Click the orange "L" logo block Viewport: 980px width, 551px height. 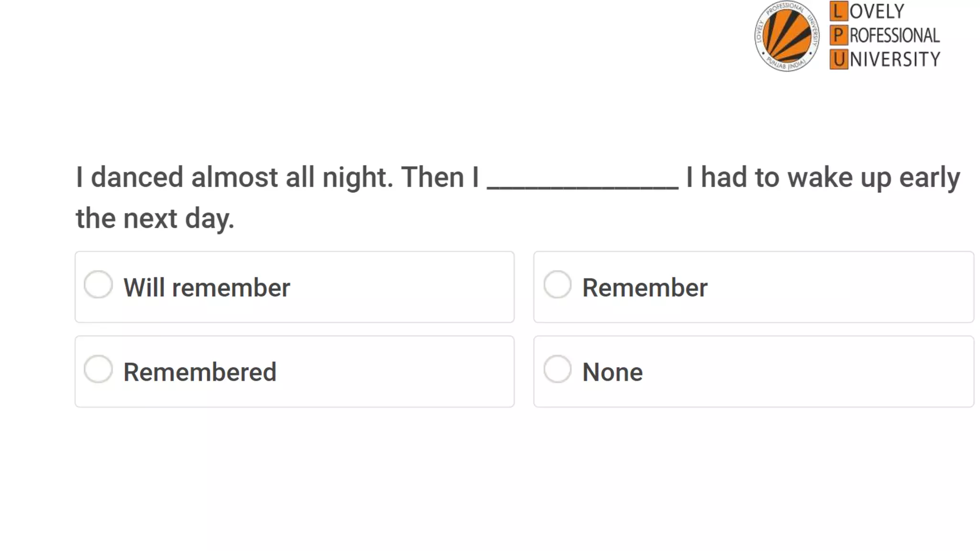838,11
